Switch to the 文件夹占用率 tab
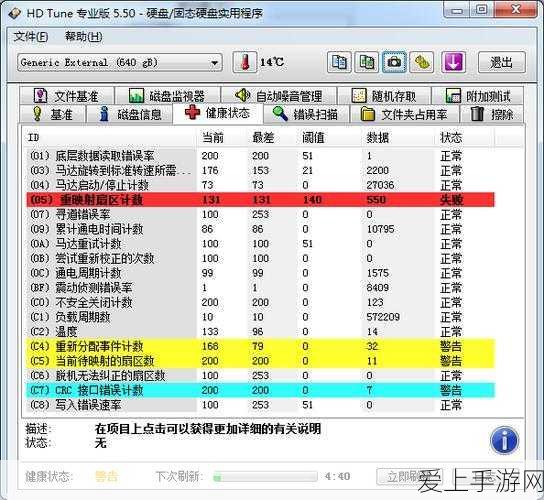This screenshot has width=544, height=500. (405, 114)
